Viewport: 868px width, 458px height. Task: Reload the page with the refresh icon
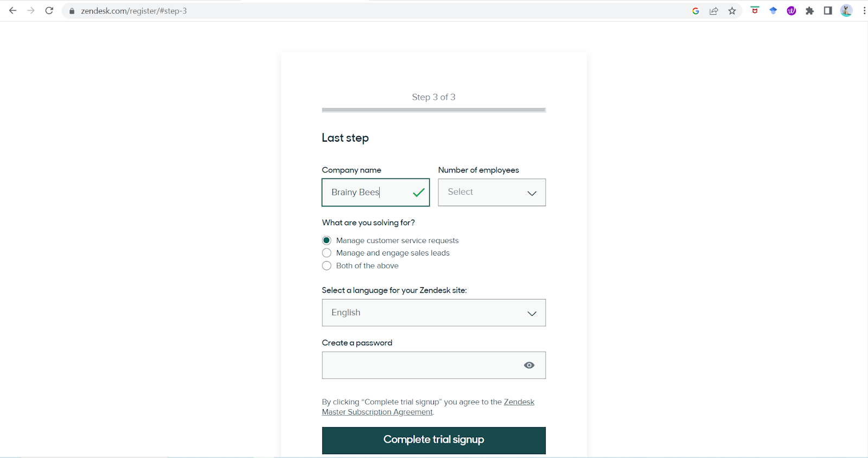pyautogui.click(x=49, y=11)
